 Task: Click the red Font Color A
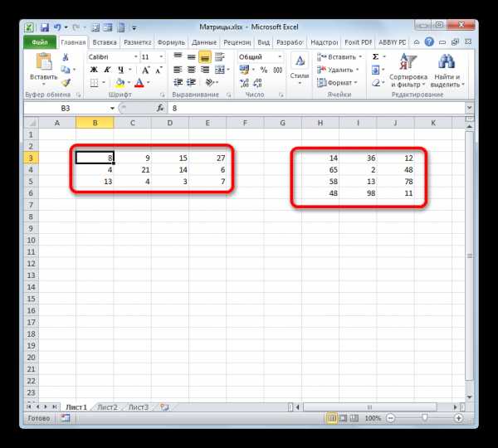coord(139,83)
